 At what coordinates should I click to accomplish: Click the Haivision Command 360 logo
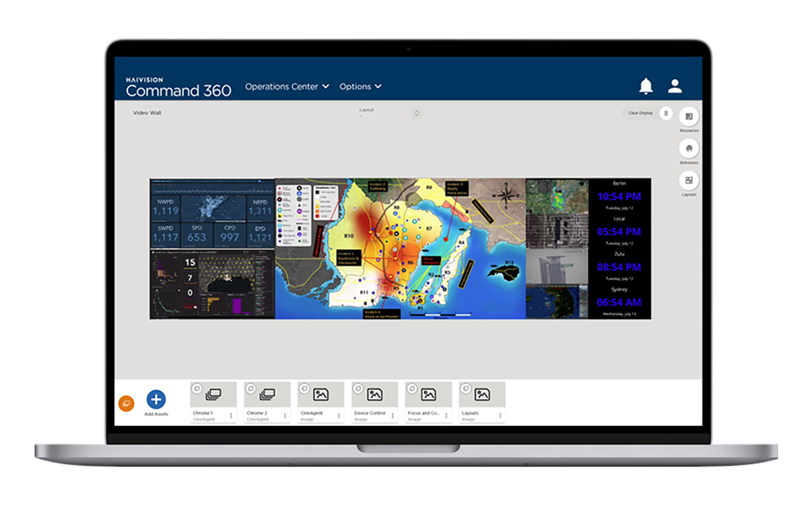179,87
